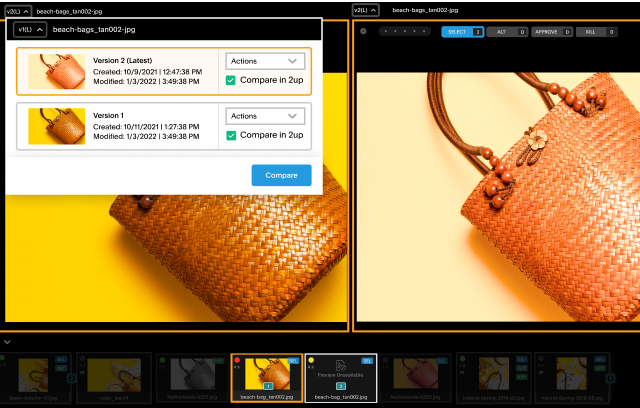Expand the Actions dropdown for Version 2 (Latest)
This screenshot has height=408, width=640.
pyautogui.click(x=265, y=61)
